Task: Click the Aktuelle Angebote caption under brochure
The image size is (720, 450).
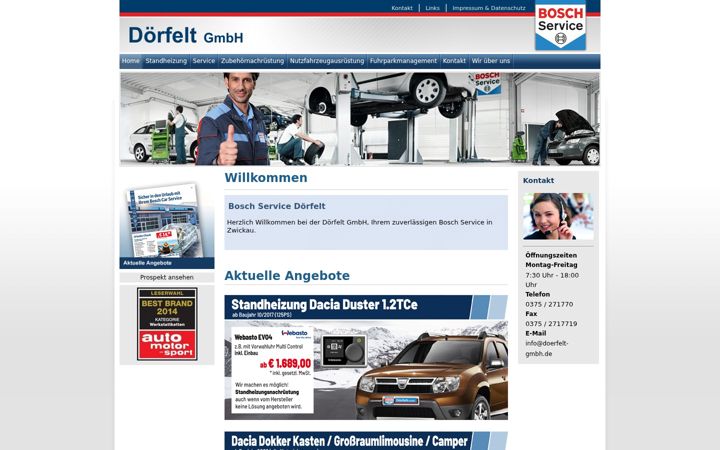Action: coord(147,263)
